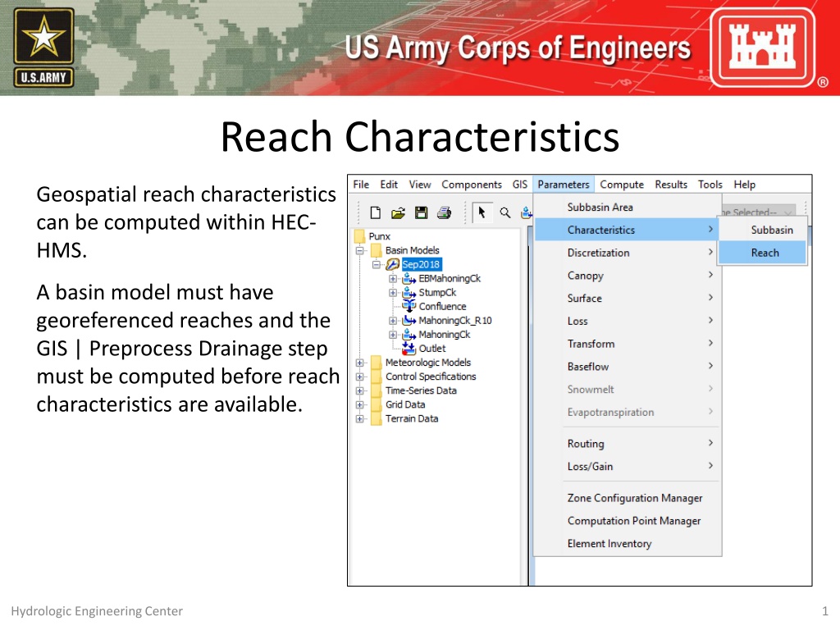Screen dimensions: 840x630
Task: Open the Discretization submenu
Action: click(628, 253)
